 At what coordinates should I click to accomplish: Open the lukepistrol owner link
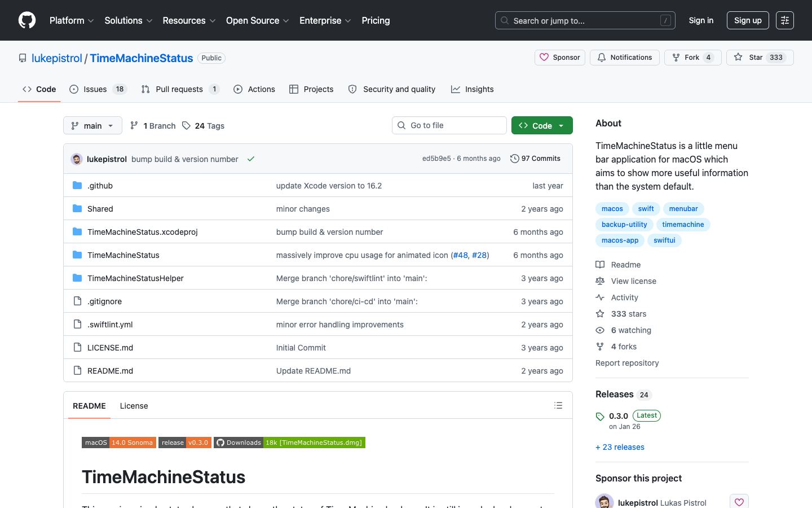(57, 58)
